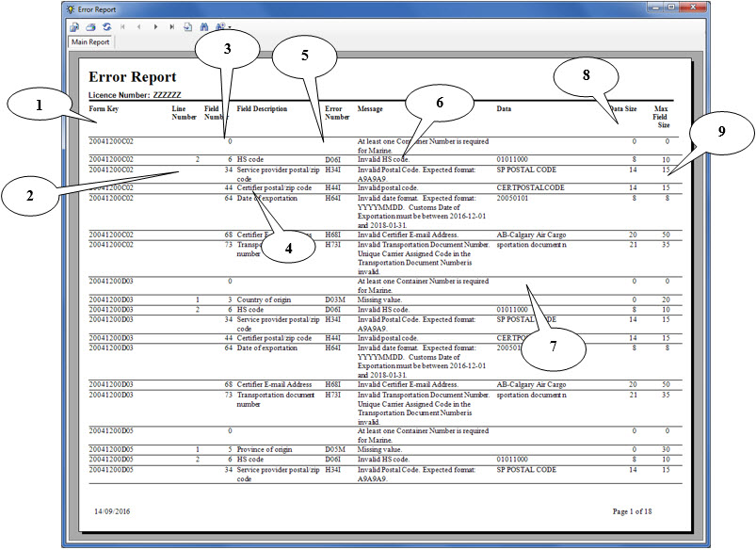Click form key 20041200D05 in Province of origin row
This screenshot has width=756, height=550.
click(x=111, y=449)
